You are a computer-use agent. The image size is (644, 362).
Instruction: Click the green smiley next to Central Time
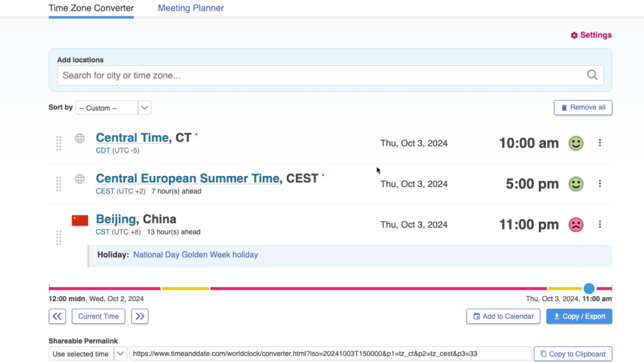(575, 143)
